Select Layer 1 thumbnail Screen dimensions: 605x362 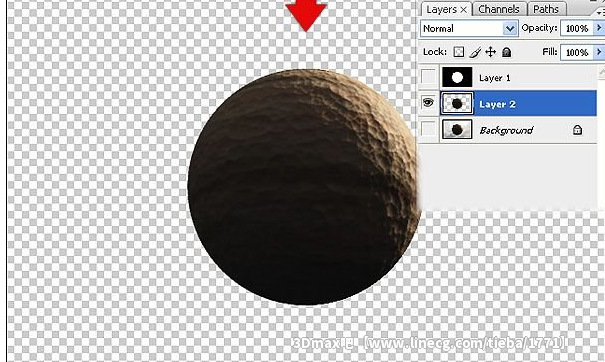457,77
